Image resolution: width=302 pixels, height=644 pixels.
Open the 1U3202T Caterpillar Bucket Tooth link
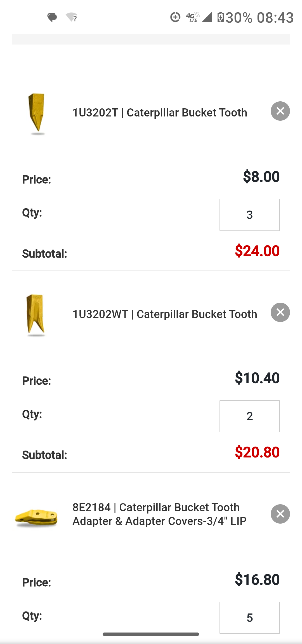[x=160, y=113]
